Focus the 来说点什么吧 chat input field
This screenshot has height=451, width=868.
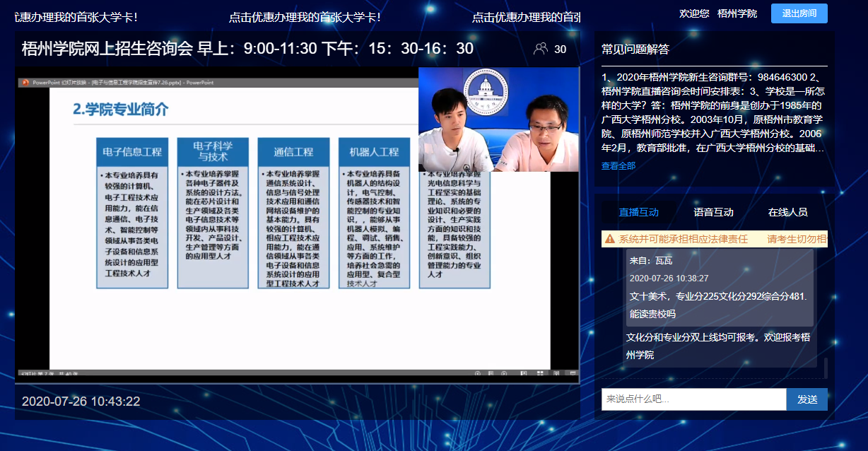point(693,399)
